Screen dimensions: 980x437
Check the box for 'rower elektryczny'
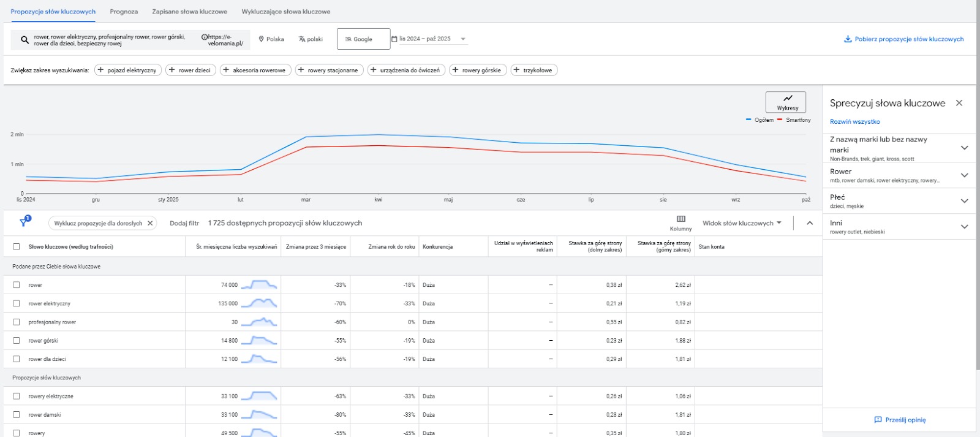coord(17,303)
